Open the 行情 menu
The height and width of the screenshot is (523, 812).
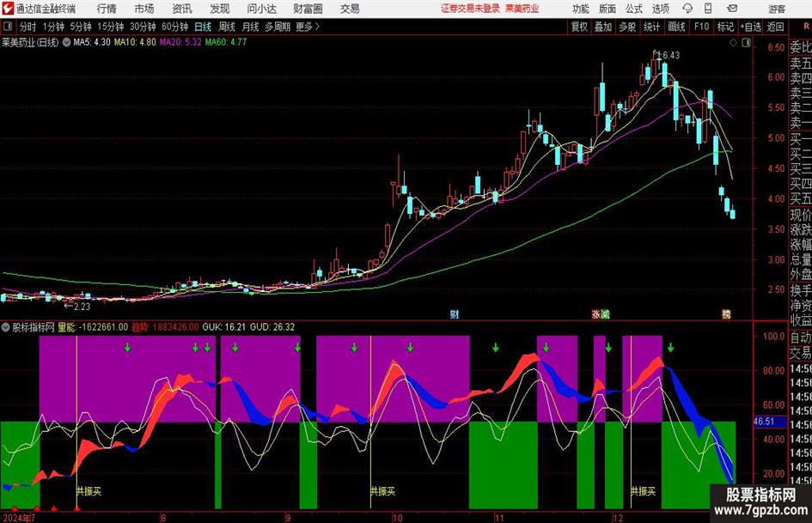pos(107,9)
